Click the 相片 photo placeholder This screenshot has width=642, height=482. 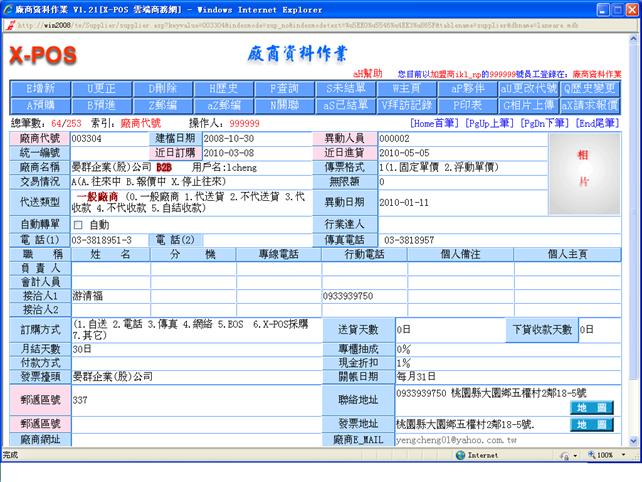[584, 168]
